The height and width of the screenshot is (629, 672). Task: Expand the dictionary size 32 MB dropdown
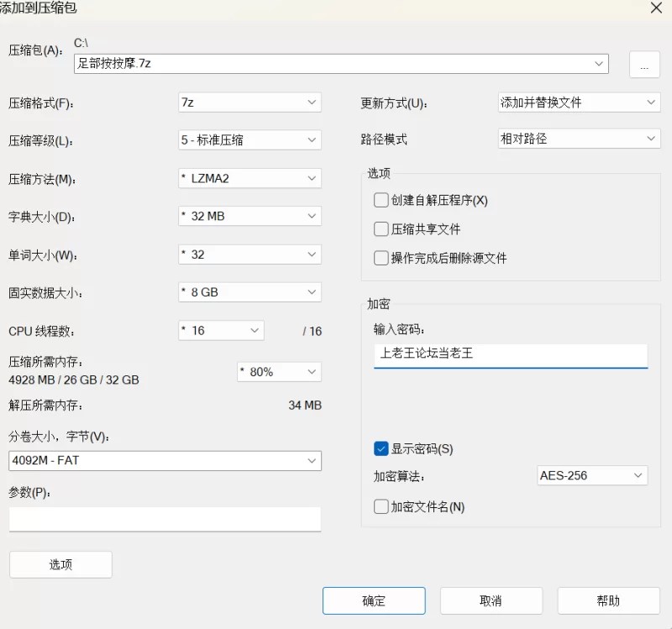click(249, 216)
